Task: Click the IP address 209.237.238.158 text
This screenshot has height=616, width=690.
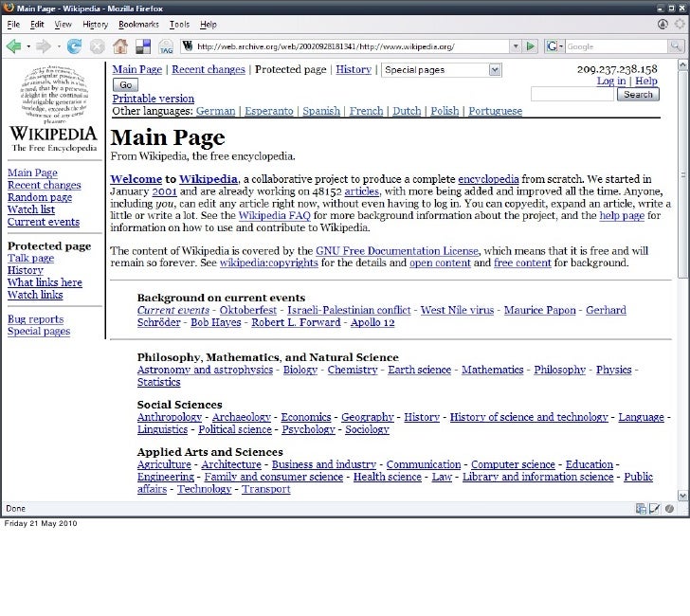Action: click(617, 69)
